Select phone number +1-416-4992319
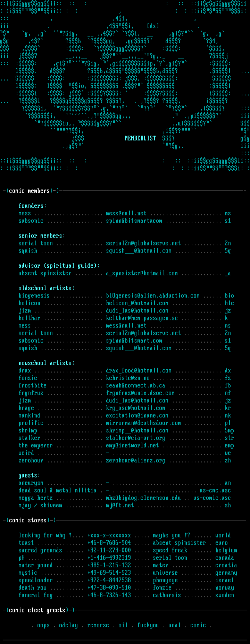 coord(109,558)
